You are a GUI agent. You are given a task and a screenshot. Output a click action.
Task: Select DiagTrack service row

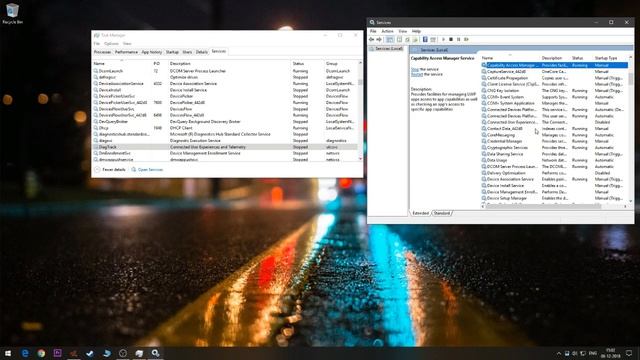[225, 147]
